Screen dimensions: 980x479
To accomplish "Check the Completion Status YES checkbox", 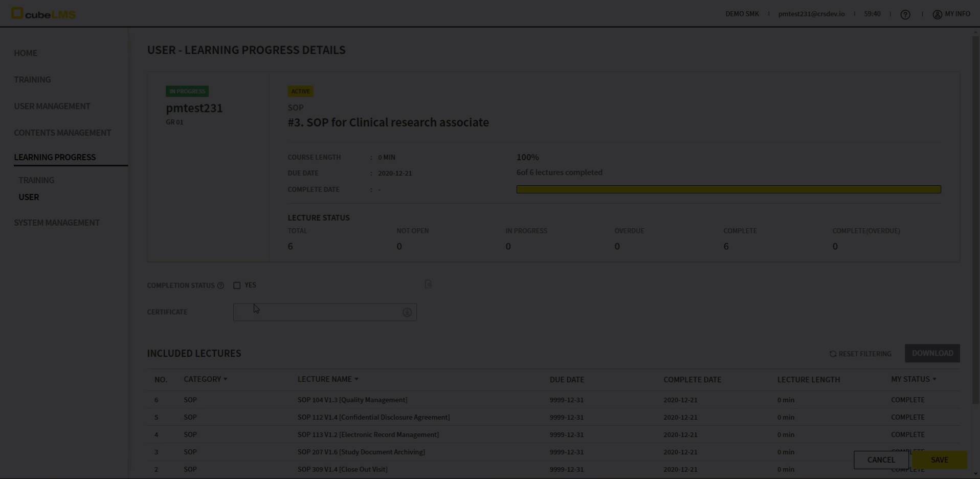I will click(x=237, y=286).
